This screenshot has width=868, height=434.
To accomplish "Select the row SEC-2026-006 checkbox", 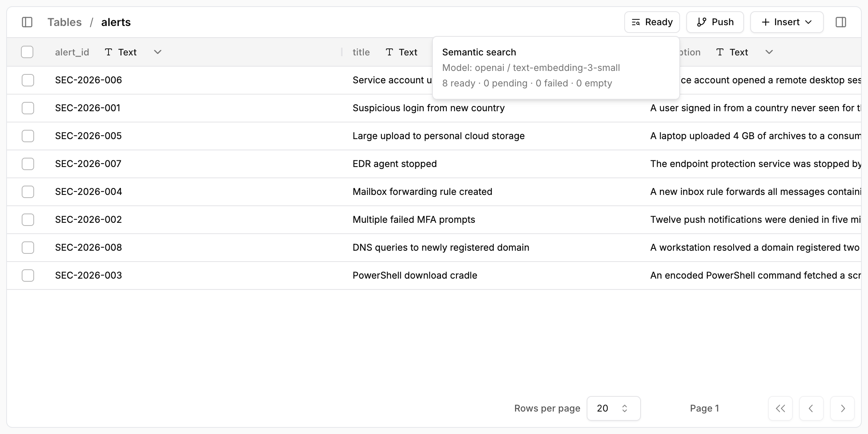I will pyautogui.click(x=28, y=80).
